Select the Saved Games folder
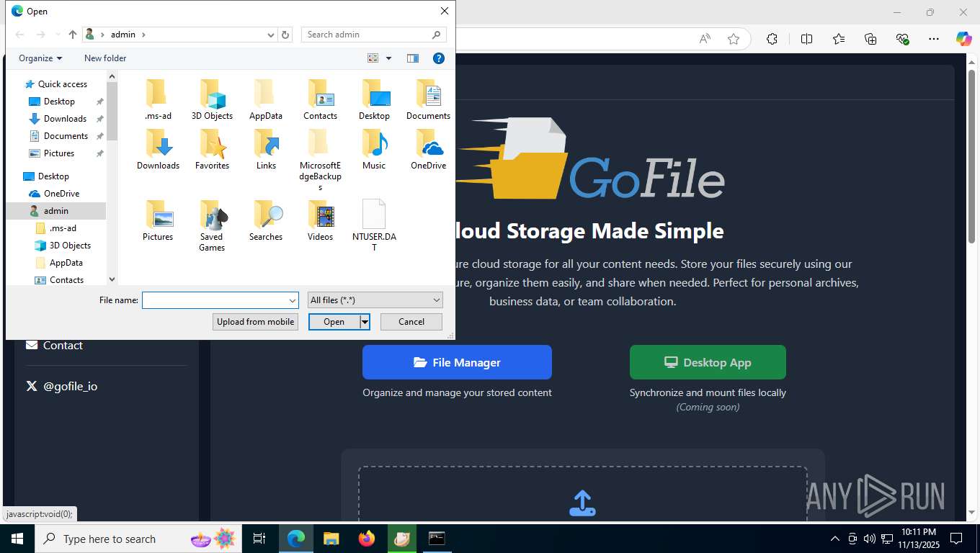This screenshot has height=553, width=980. 212,226
